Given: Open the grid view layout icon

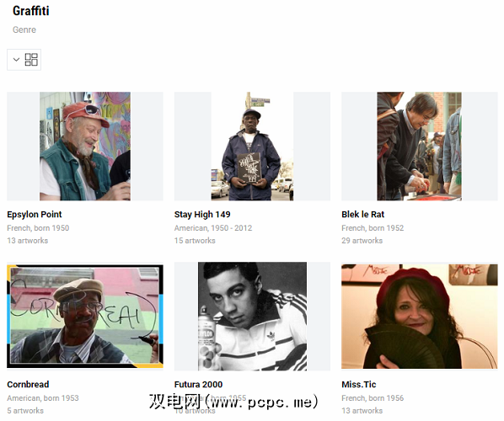Looking at the screenshot, I should click(x=31, y=60).
